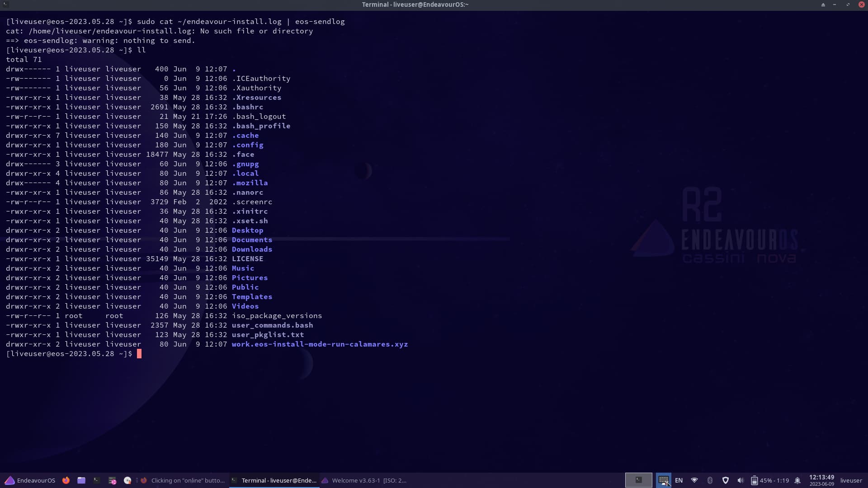868x488 pixels.
Task: Click the 'LICENSE' file entry
Action: (x=247, y=258)
